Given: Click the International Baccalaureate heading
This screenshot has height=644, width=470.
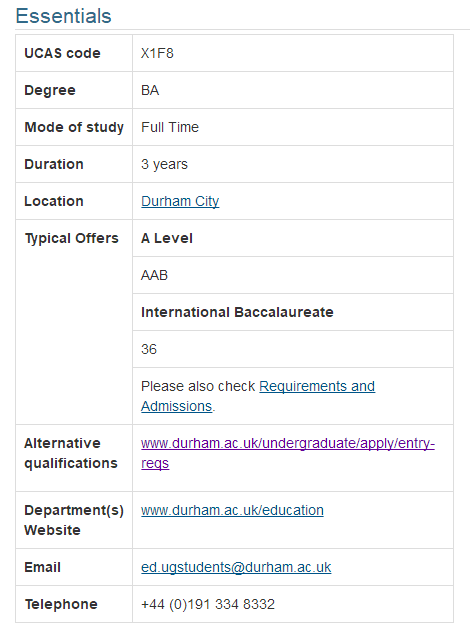Looking at the screenshot, I should click(x=237, y=312).
